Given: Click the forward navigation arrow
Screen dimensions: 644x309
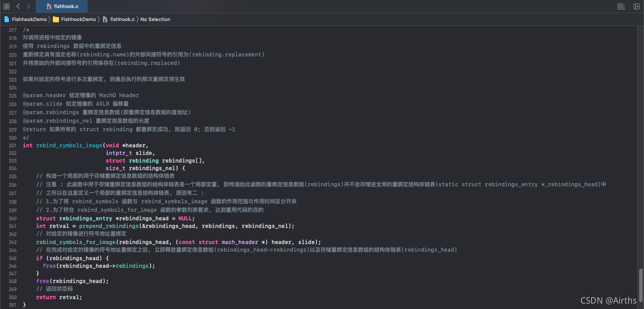Looking at the screenshot, I should click(28, 6).
